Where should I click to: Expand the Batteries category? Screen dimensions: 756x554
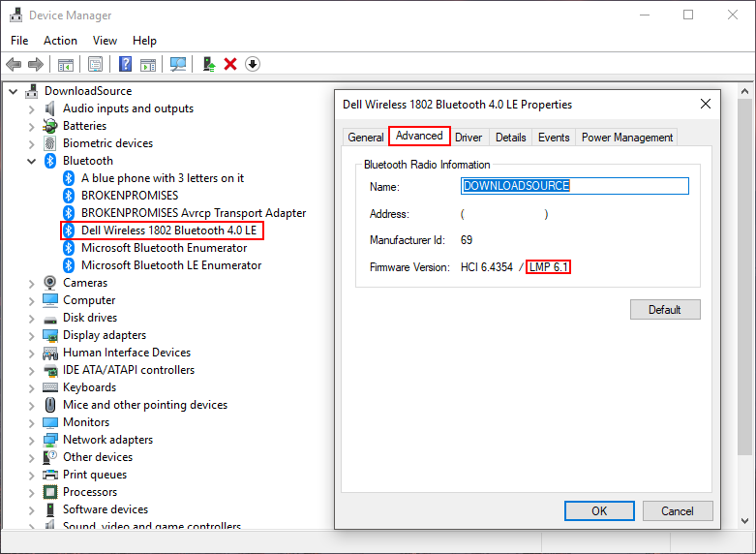click(x=31, y=127)
